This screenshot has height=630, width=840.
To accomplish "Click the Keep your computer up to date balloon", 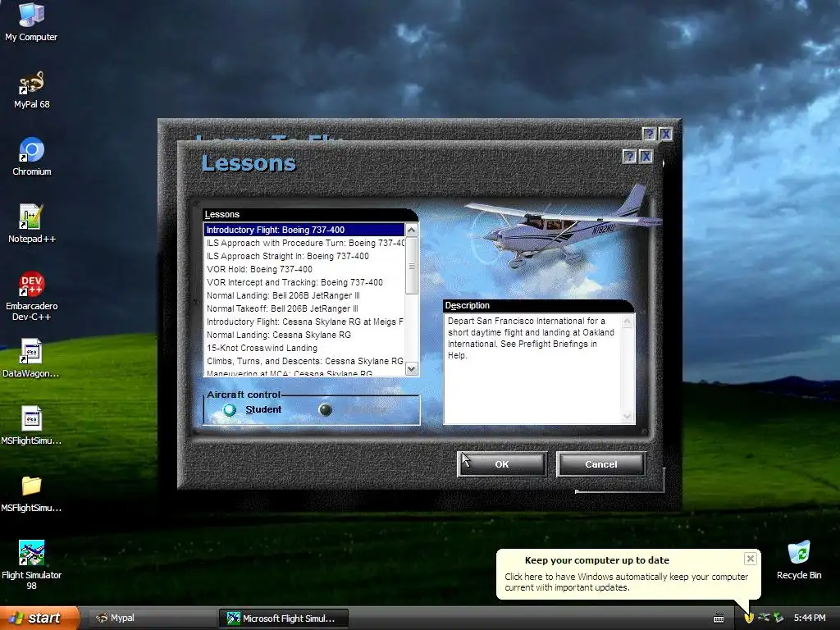I will (x=628, y=573).
